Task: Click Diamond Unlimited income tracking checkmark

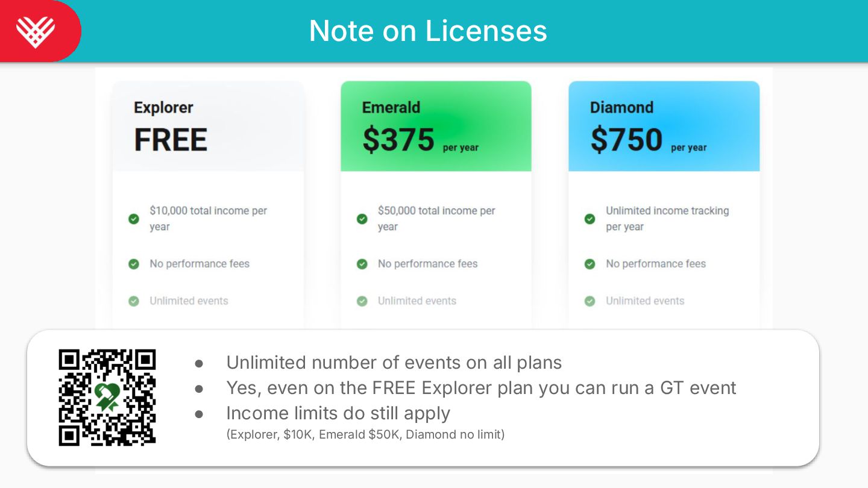Action: [x=590, y=219]
